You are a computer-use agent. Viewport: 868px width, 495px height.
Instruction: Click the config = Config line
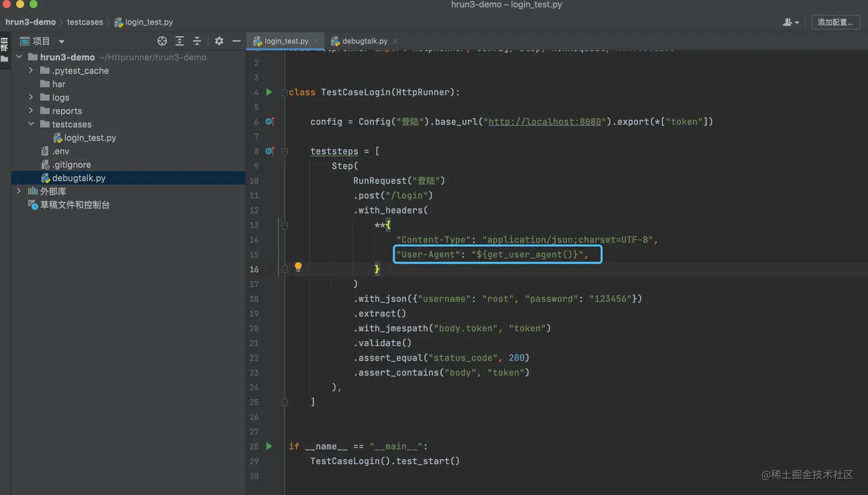point(511,122)
